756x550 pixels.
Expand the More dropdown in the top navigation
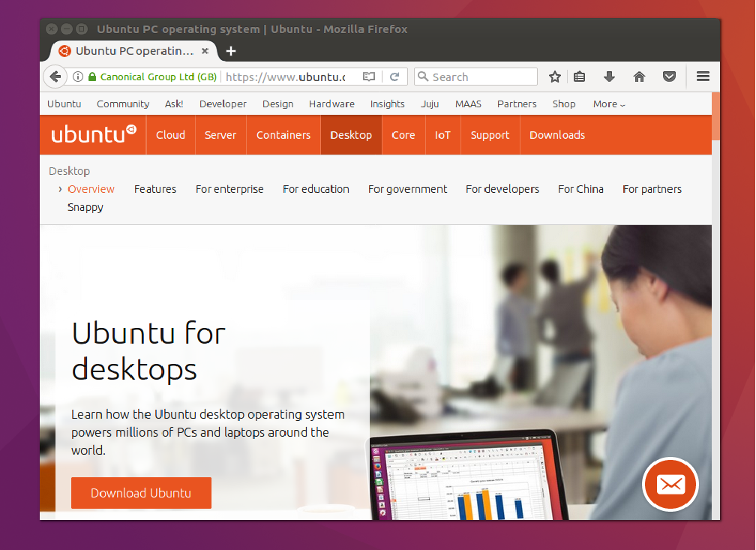pyautogui.click(x=609, y=104)
